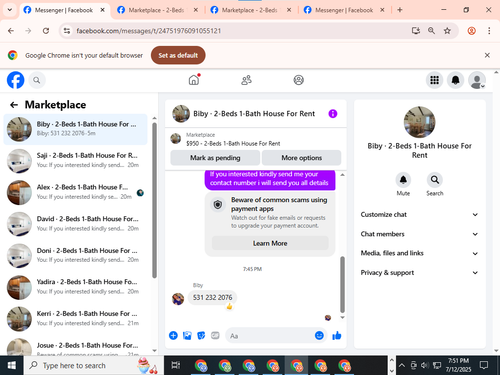
Task: Choose a GIF icon
Action: [215, 335]
